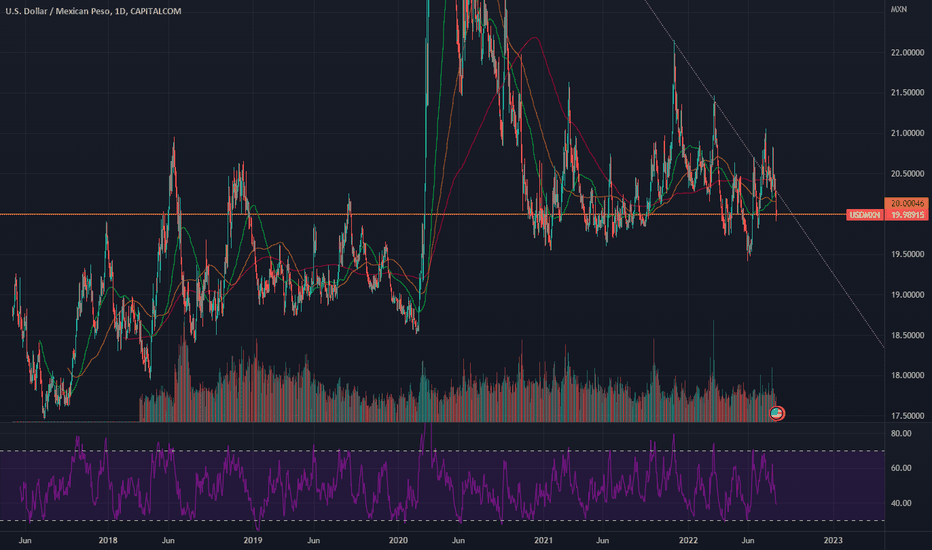Click the 21.50000 price axis label

coord(907,93)
